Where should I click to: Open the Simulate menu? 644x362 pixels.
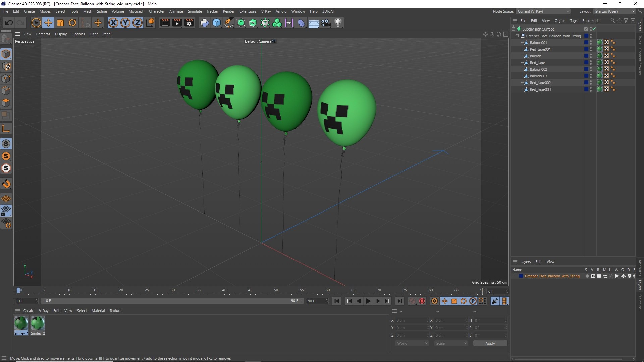195,11
